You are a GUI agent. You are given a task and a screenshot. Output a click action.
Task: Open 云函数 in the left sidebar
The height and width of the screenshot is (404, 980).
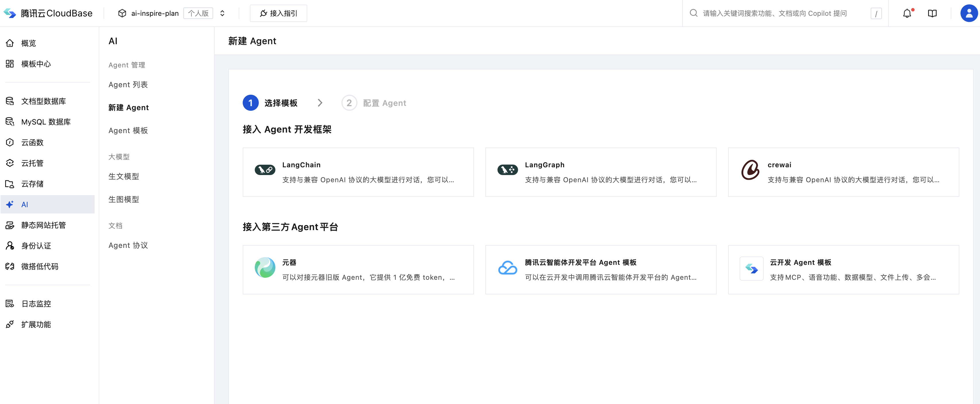point(32,143)
